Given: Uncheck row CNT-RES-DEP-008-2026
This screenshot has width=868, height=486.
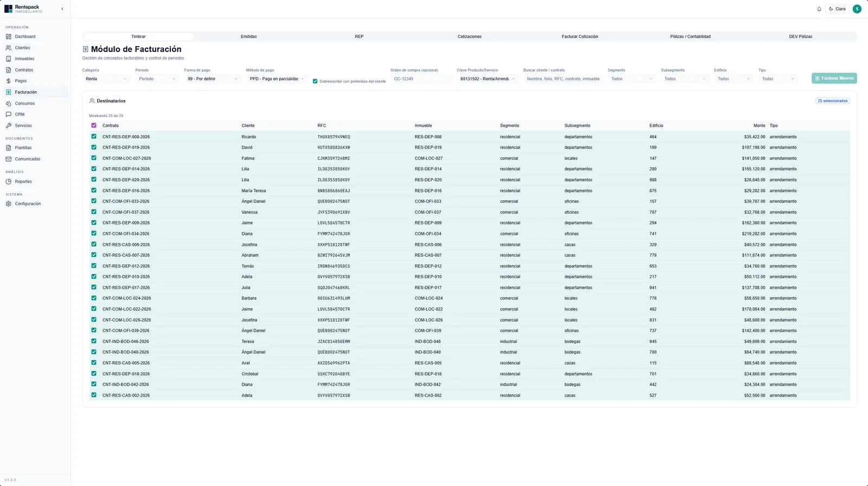Looking at the screenshot, I should [x=94, y=137].
